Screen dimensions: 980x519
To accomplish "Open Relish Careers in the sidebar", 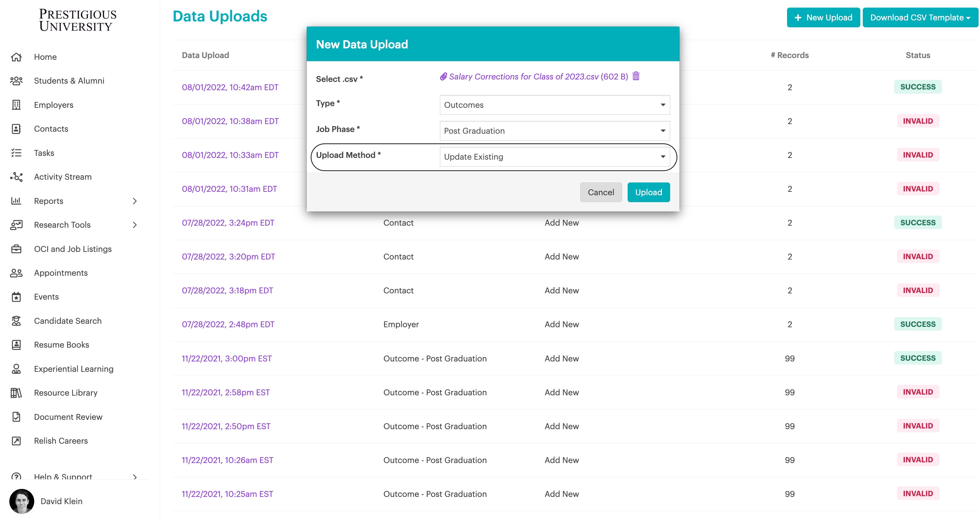I will [x=61, y=441].
